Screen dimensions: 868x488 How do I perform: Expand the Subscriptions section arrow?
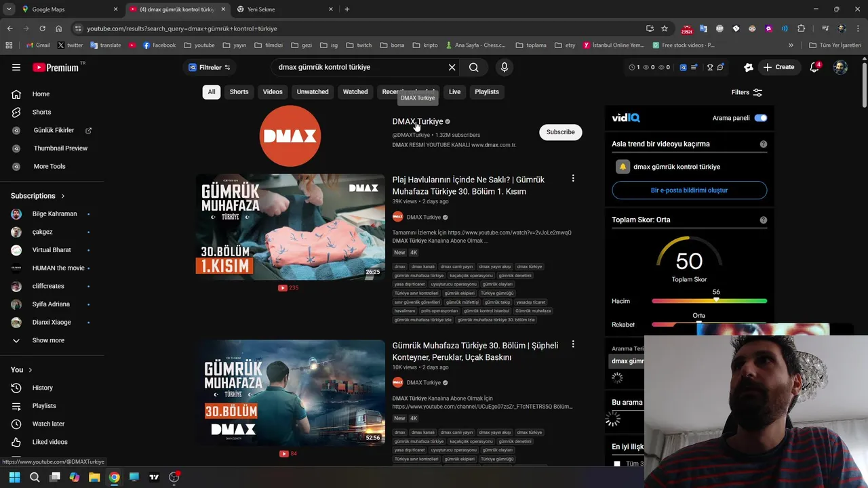pos(63,196)
